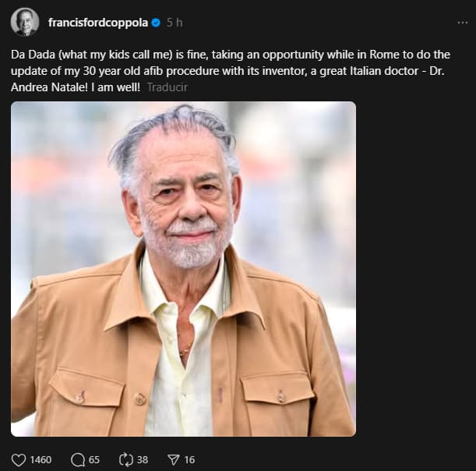Click the paper-plane share icon

click(x=173, y=459)
